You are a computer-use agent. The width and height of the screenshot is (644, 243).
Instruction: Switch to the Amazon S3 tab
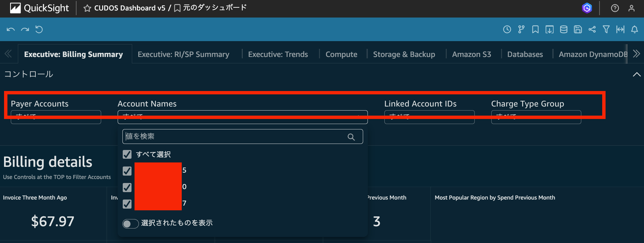tap(471, 54)
